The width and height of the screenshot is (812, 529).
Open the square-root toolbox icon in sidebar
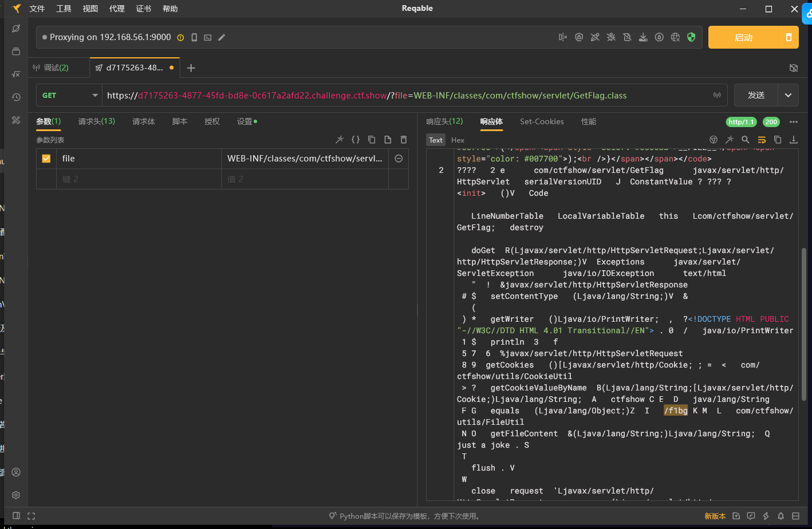(x=16, y=74)
